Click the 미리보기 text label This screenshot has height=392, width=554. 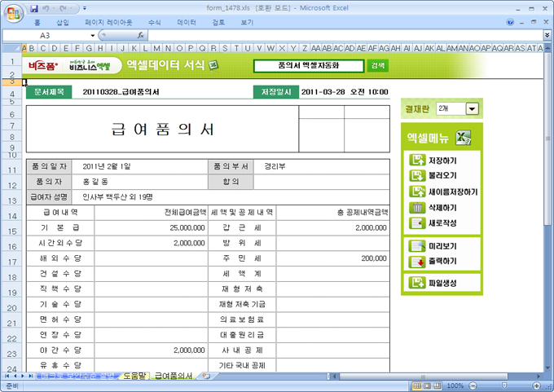pos(442,246)
